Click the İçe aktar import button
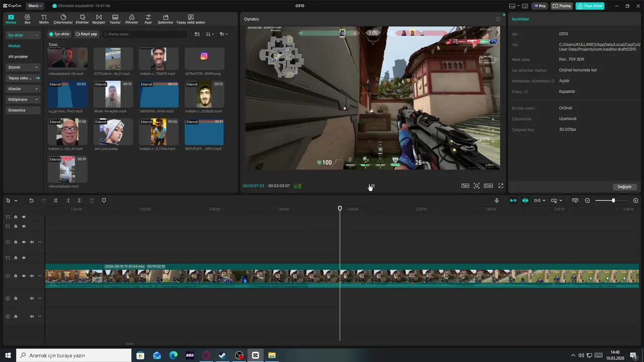Image resolution: width=644 pixels, height=362 pixels. click(59, 34)
